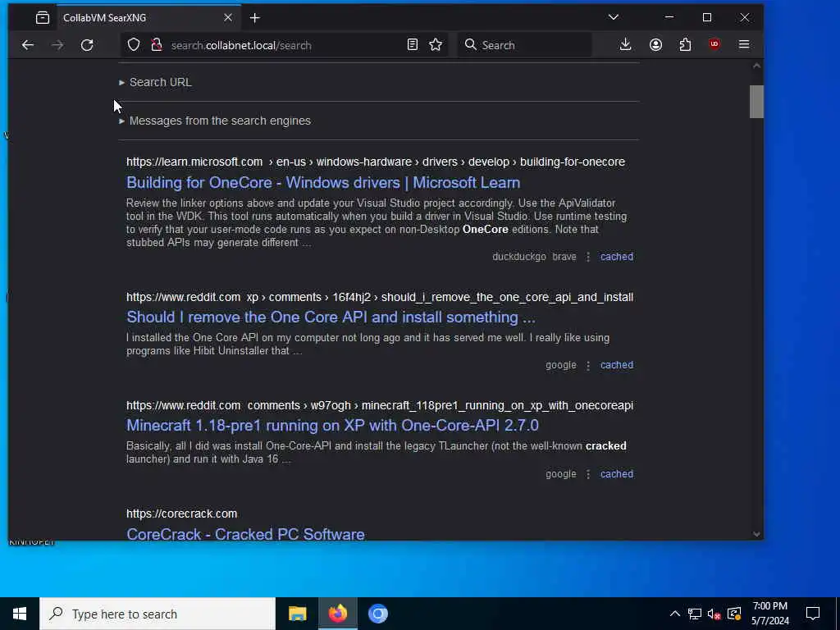
Task: Click brave engine label under first result
Action: pos(564,257)
